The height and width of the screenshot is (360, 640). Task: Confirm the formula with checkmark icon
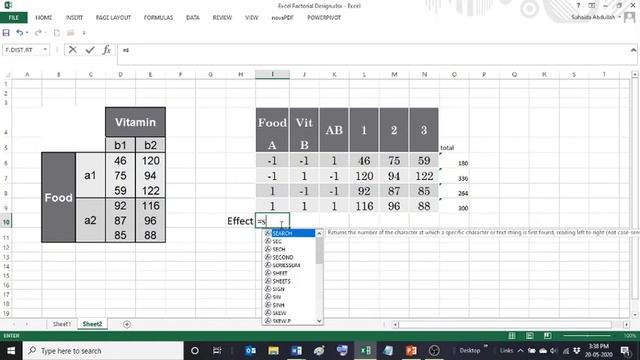tap(90, 50)
